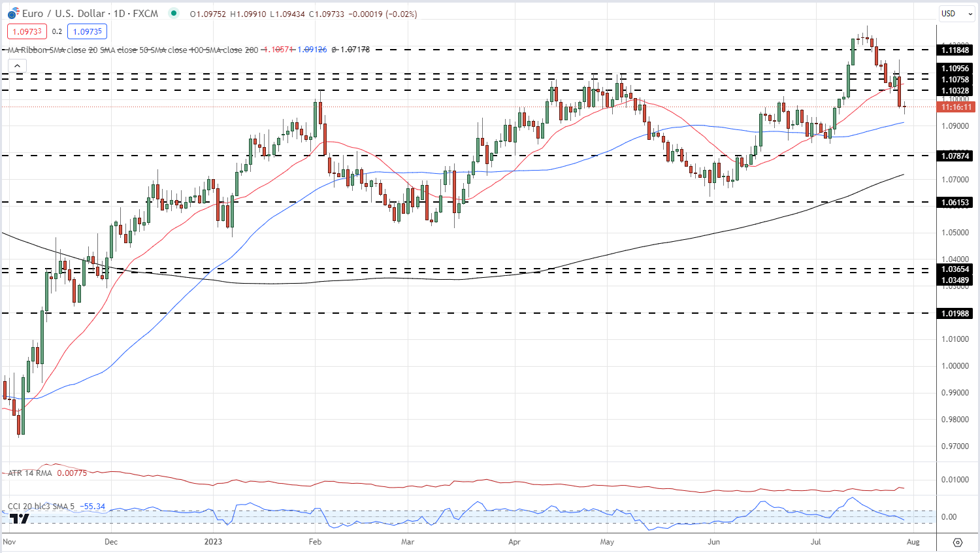The height and width of the screenshot is (553, 980).
Task: Click the 1.10328 horizontal line price label
Action: point(955,91)
